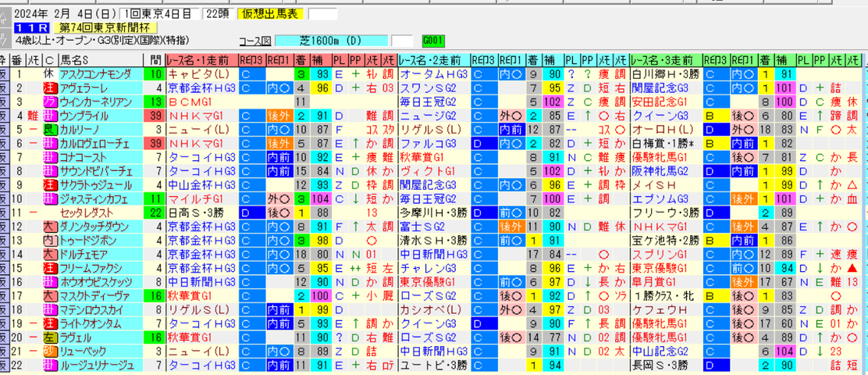The width and height of the screenshot is (868, 375).
Task: Click the 難 memo mark beside ウンブライル
Action: [x=34, y=115]
